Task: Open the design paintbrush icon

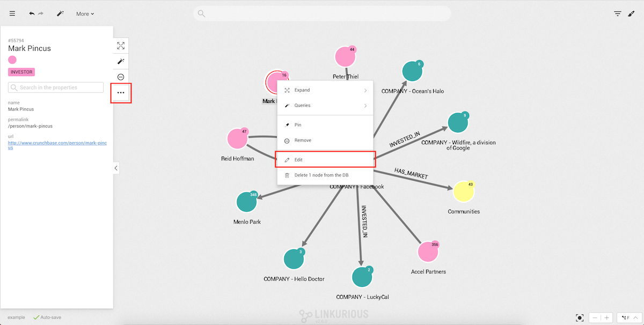Action: coord(631,13)
